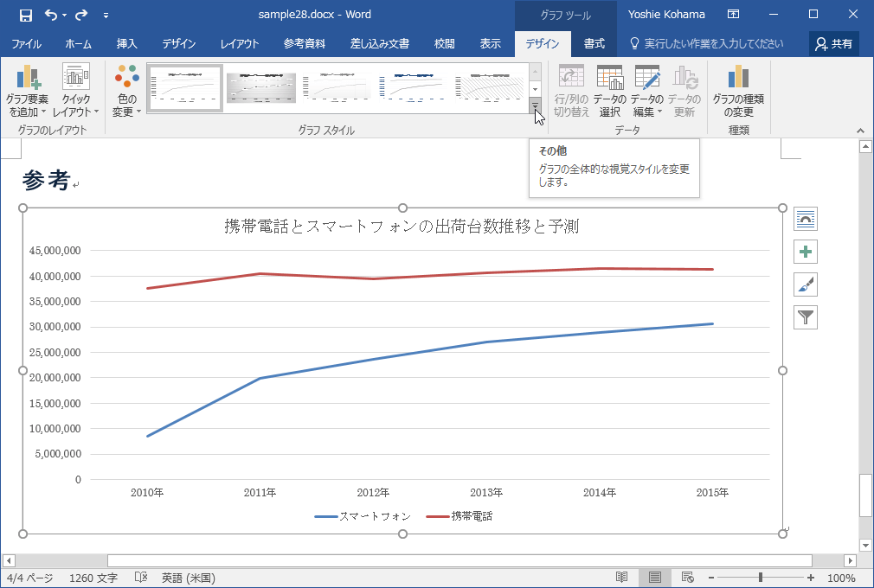Open the chart filters funnel button
Screen dimensions: 874x588
click(806, 317)
